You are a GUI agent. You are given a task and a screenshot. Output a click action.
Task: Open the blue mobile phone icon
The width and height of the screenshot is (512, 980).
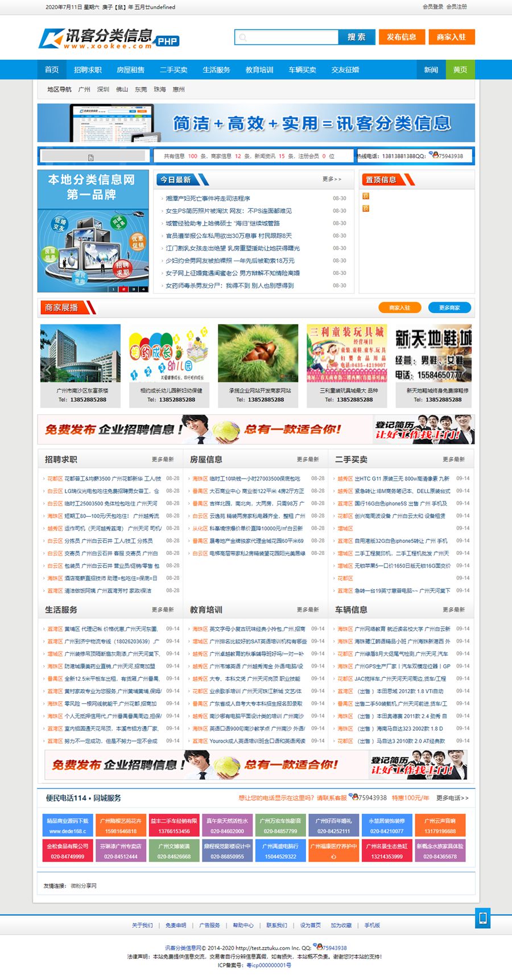pyautogui.click(x=482, y=917)
